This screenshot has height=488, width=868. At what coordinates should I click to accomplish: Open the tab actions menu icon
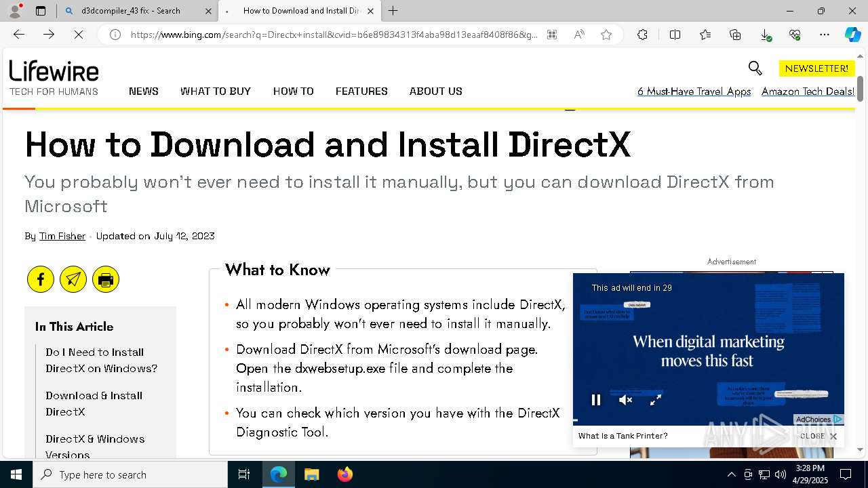41,11
